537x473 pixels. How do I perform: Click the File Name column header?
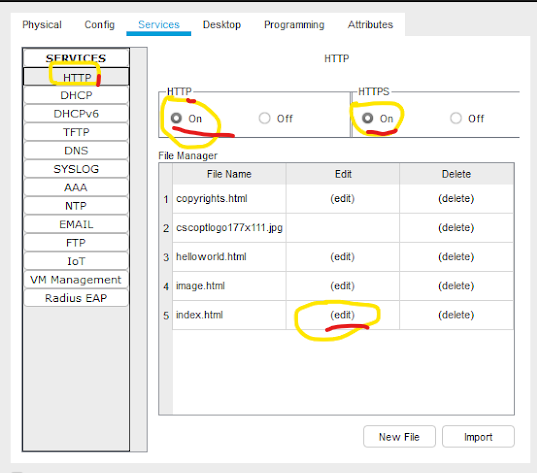click(x=229, y=174)
